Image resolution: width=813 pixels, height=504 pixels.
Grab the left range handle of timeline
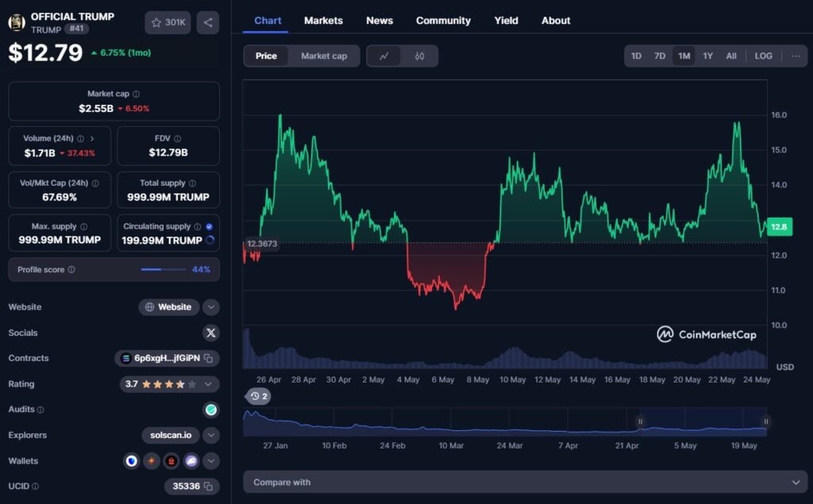tap(641, 421)
